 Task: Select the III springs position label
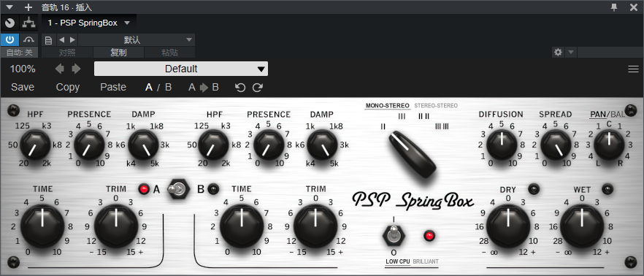tap(402, 116)
